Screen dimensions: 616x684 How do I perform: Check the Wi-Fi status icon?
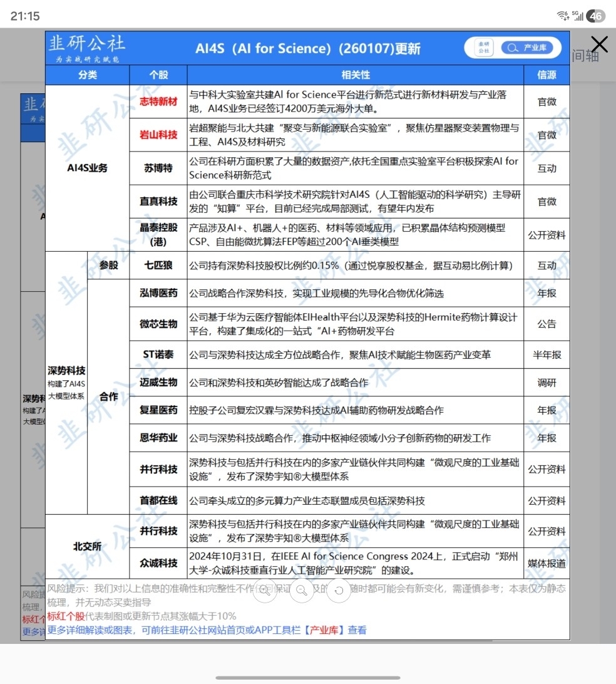coord(563,16)
